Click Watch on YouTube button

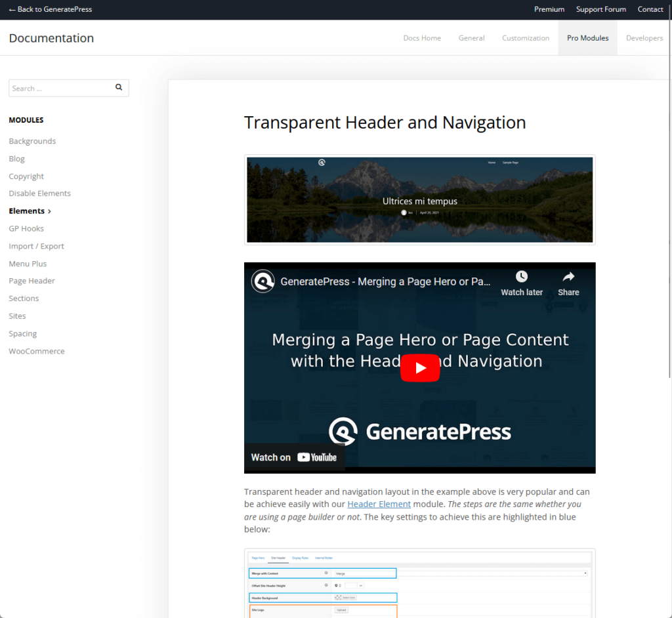click(294, 457)
